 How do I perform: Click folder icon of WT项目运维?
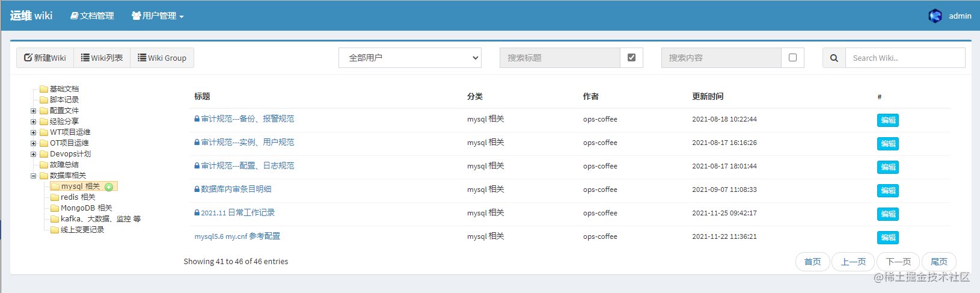click(x=44, y=132)
